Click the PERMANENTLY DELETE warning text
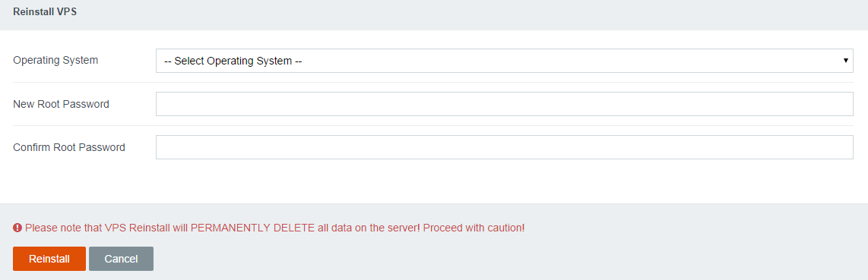The image size is (868, 280). [x=253, y=228]
